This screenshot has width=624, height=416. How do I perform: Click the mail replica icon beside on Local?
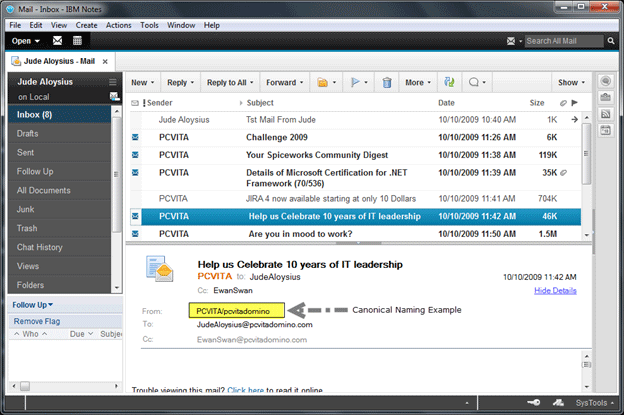(x=114, y=96)
